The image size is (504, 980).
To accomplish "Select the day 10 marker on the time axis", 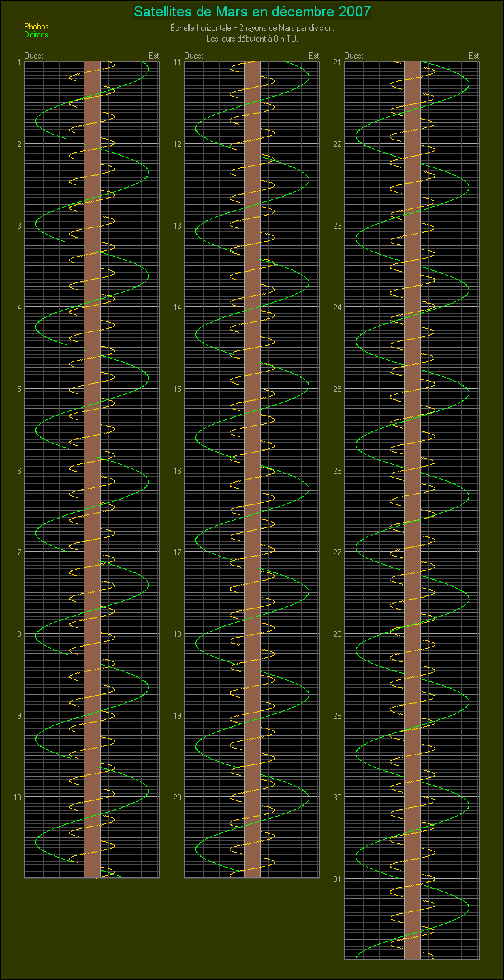I will (16, 797).
